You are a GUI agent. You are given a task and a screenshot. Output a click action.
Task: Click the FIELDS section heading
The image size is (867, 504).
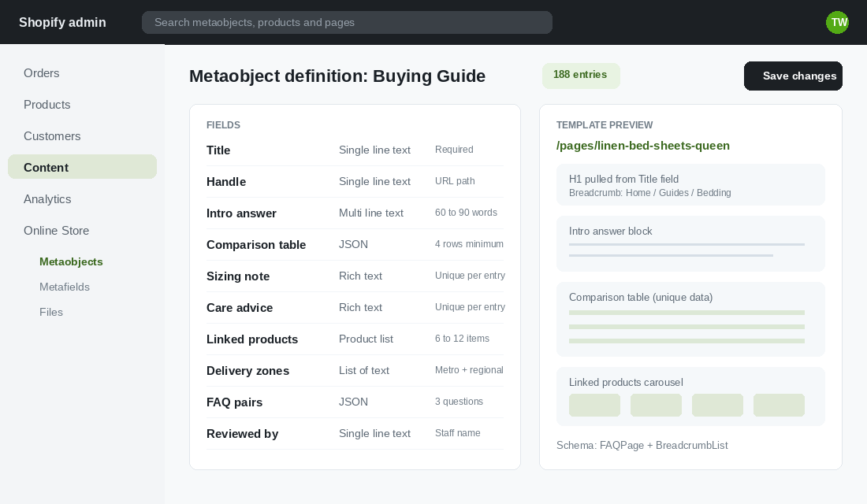[x=223, y=125]
